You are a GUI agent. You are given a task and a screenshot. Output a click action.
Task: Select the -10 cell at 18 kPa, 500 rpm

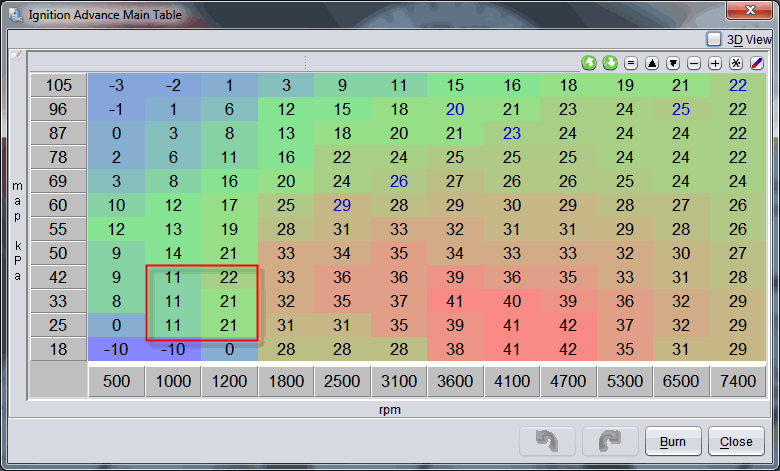pyautogui.click(x=116, y=349)
